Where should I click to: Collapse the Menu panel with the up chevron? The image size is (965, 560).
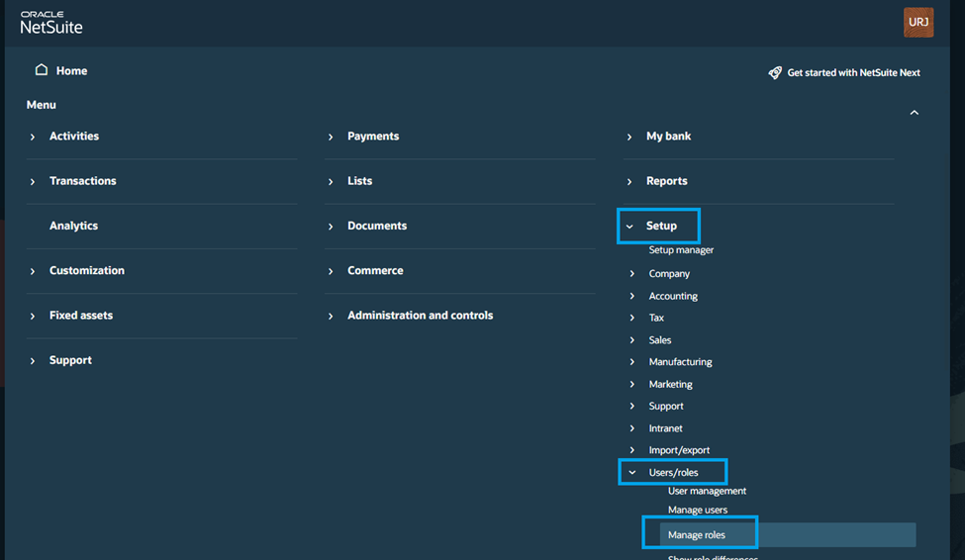tap(914, 113)
